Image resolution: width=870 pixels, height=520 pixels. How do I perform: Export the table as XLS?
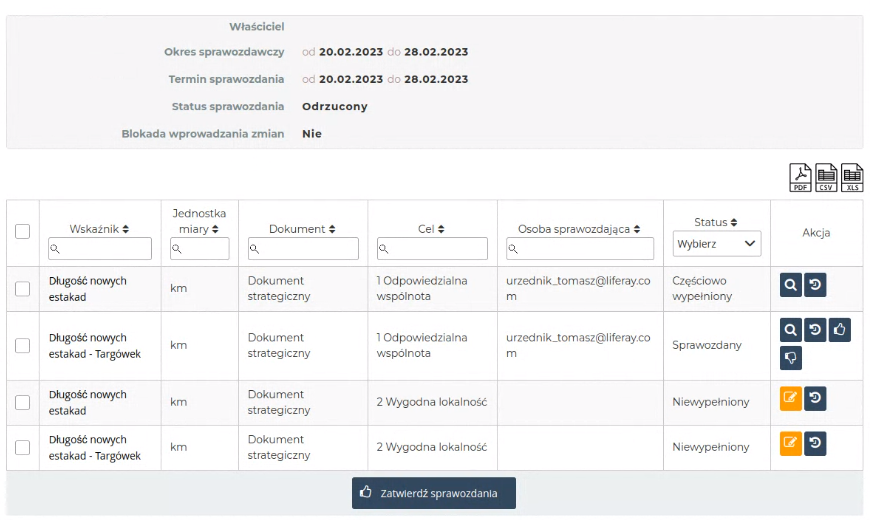(x=852, y=177)
